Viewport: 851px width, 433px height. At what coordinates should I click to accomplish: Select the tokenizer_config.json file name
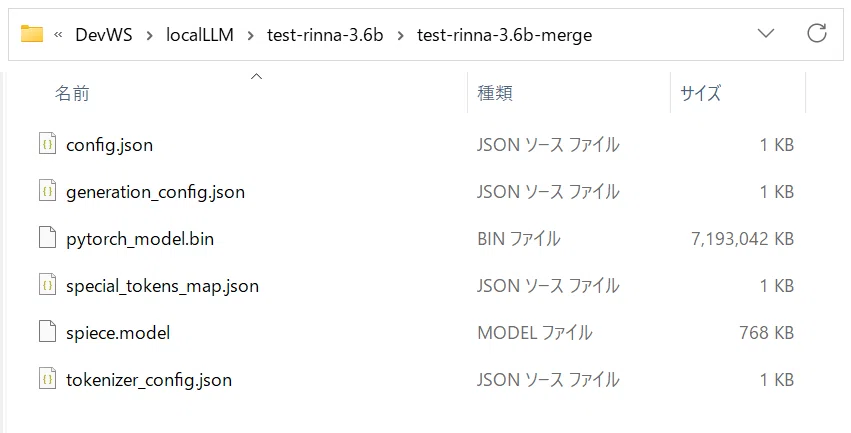click(x=149, y=380)
